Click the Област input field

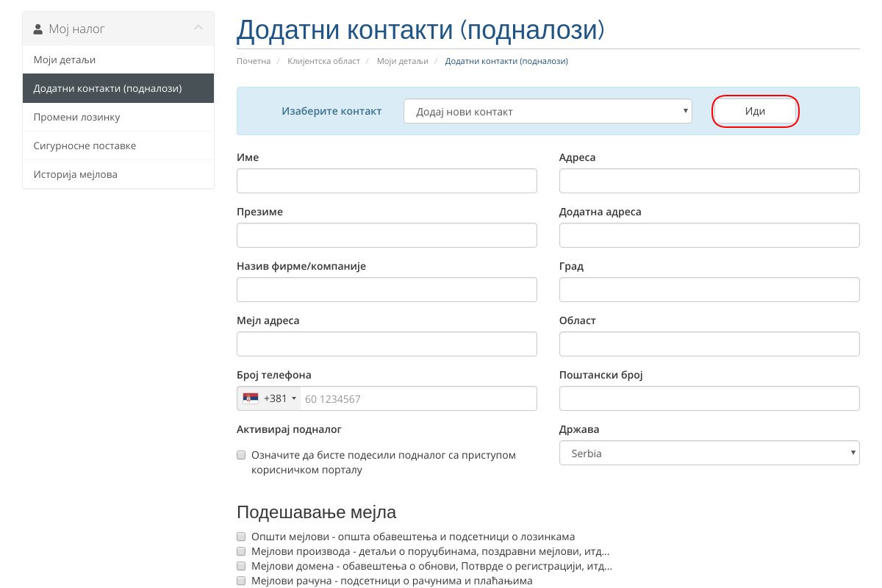tap(709, 344)
